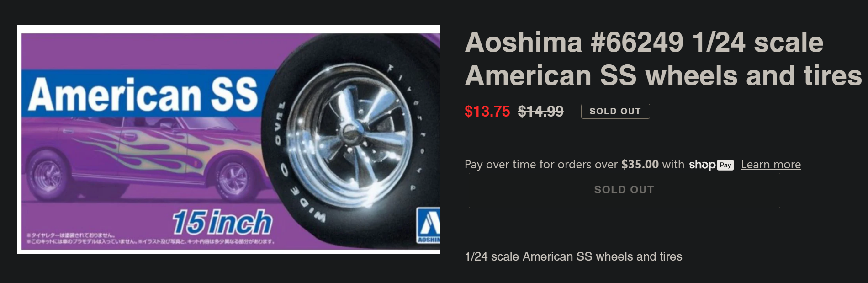
Task: Click the 1/24 scale description text
Action: pos(573,256)
